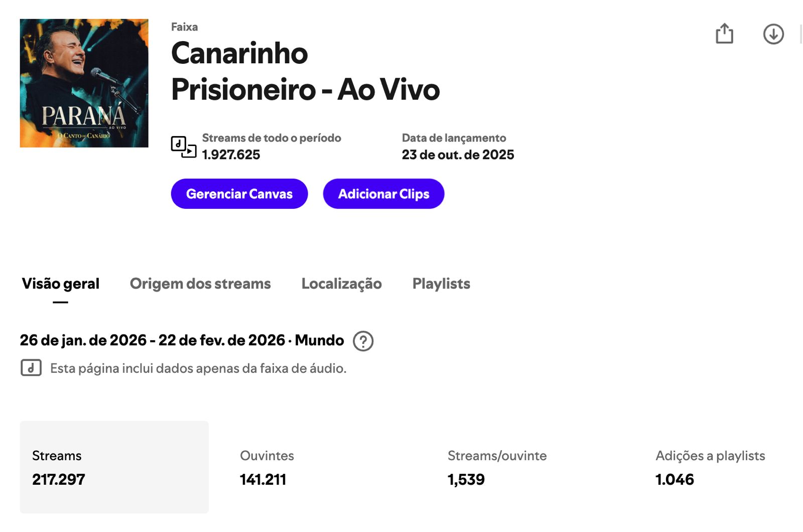Viewport: 803px width, 532px height.
Task: Open the help question mark icon
Action: tap(363, 341)
